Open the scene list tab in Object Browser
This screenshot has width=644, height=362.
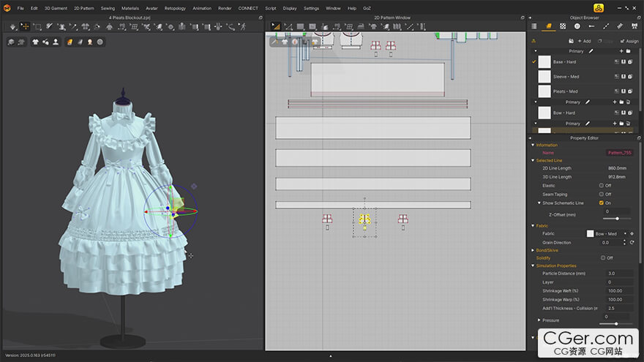pyautogui.click(x=534, y=26)
